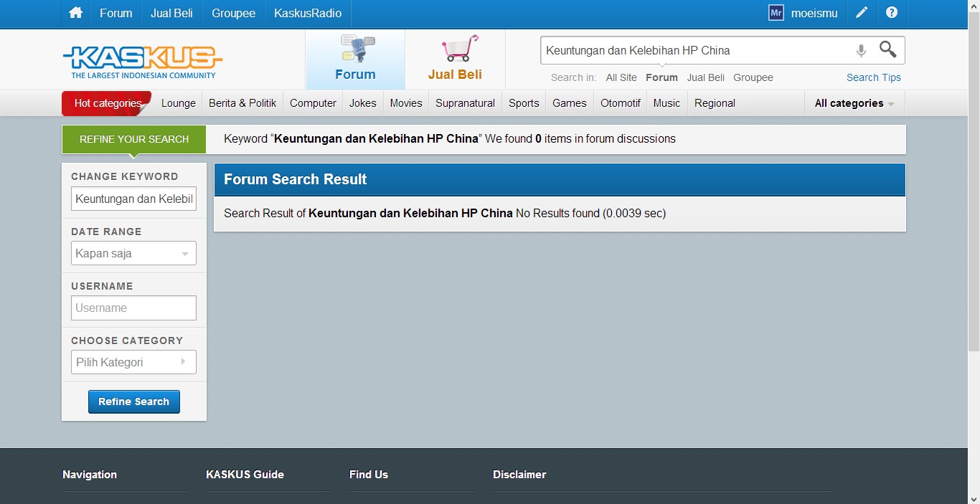Open the Search Tips link
The width and height of the screenshot is (980, 504).
click(x=874, y=77)
